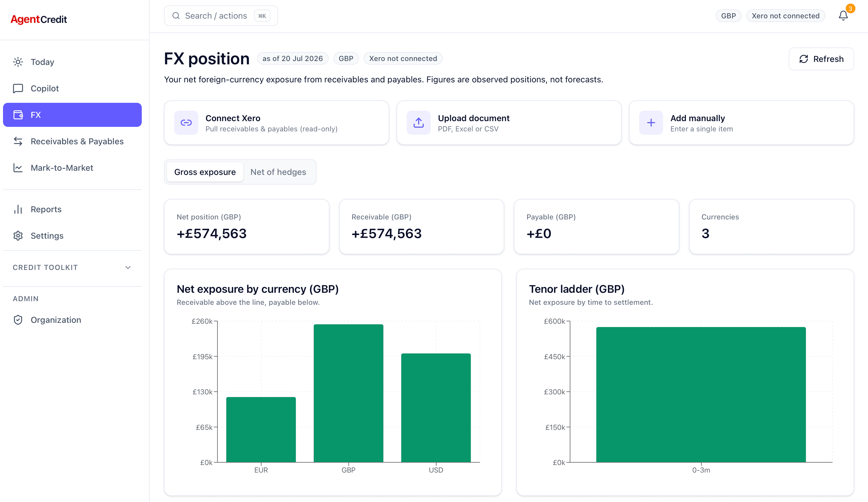Click the 0-3m bar in Tenor ladder
This screenshot has width=868, height=502.
tap(701, 395)
